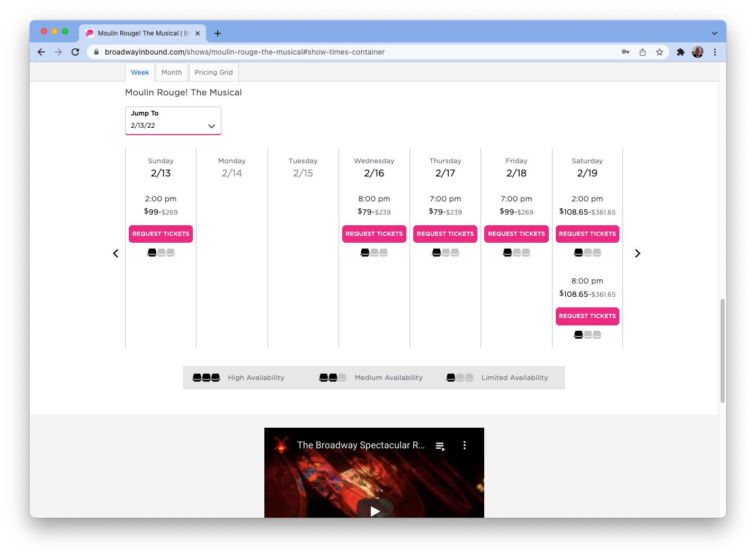Click seats icon under Saturday 8:00 pm show
Screen dimensions: 756x557
(x=588, y=334)
